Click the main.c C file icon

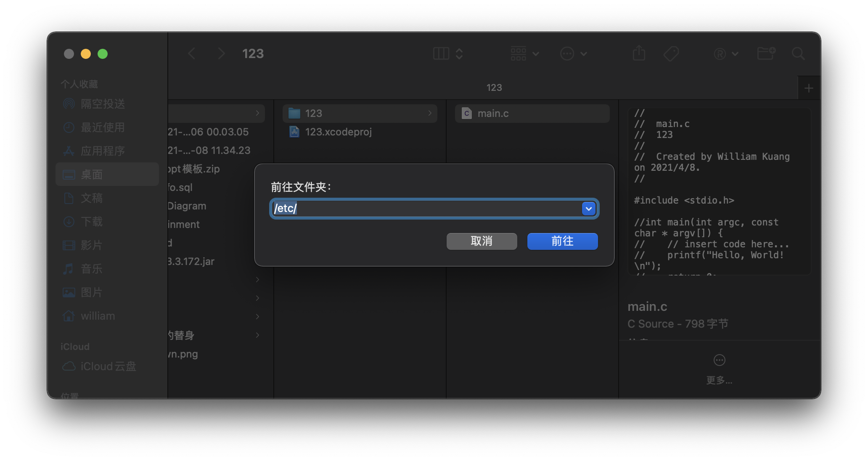click(466, 113)
